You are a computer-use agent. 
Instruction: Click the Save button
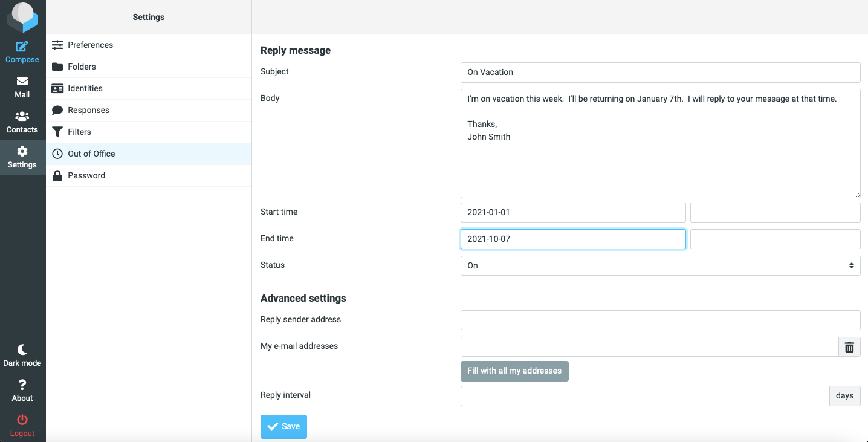pyautogui.click(x=283, y=426)
